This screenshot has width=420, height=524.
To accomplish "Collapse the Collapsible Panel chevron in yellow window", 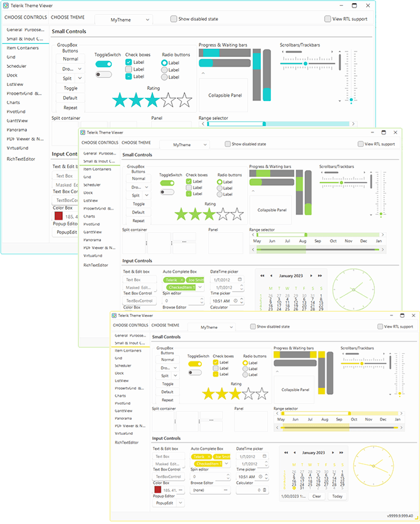I will 277,372.
